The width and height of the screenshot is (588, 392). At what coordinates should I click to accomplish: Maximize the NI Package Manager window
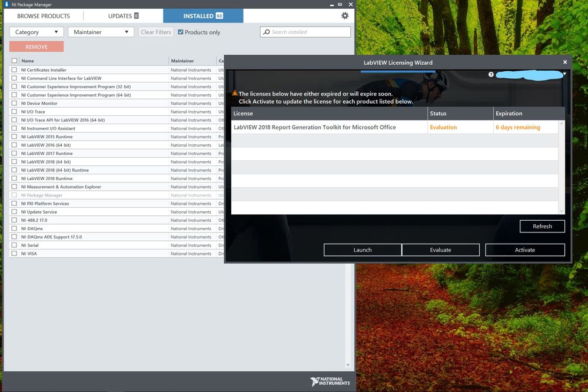(340, 5)
